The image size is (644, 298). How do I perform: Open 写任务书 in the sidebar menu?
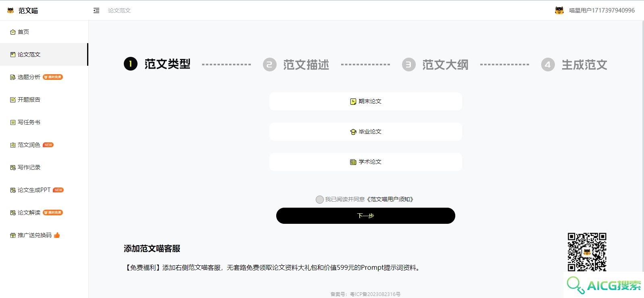[44, 122]
